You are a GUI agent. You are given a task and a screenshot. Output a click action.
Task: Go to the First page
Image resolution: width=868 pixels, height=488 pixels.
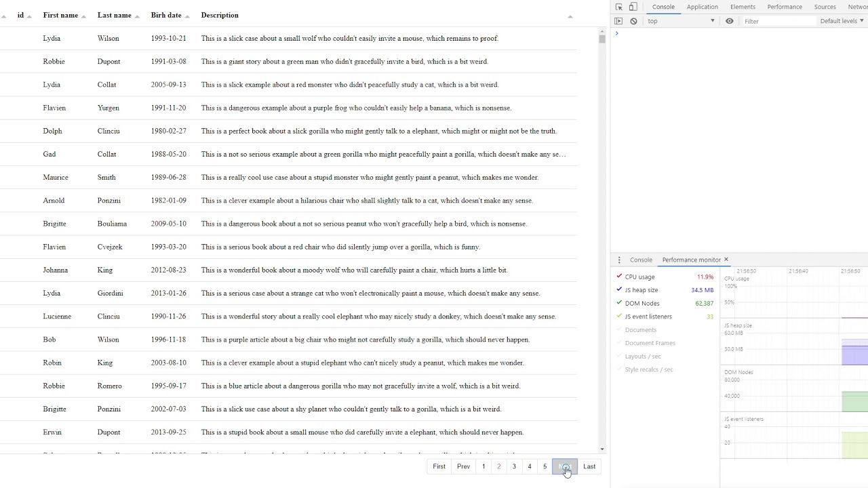tap(439, 466)
